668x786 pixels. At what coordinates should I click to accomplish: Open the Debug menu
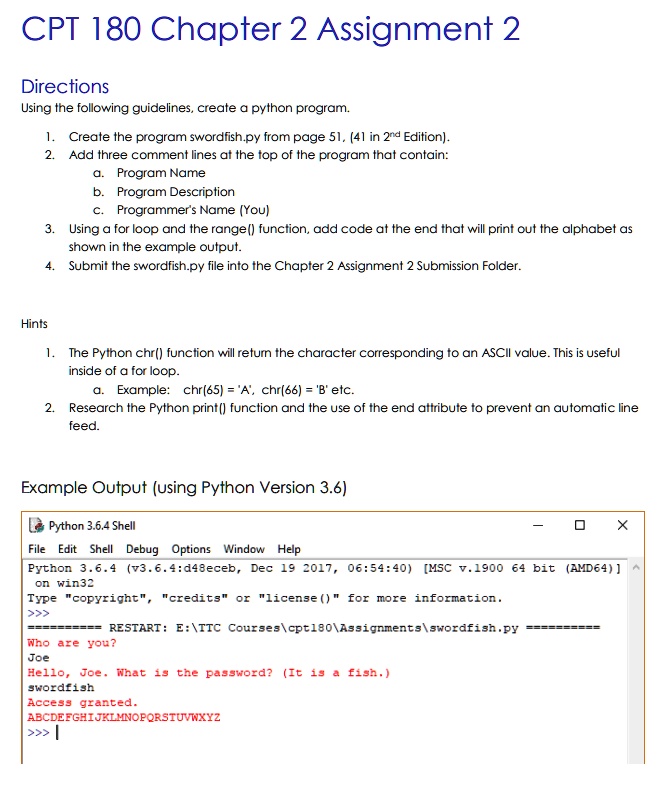[142, 549]
